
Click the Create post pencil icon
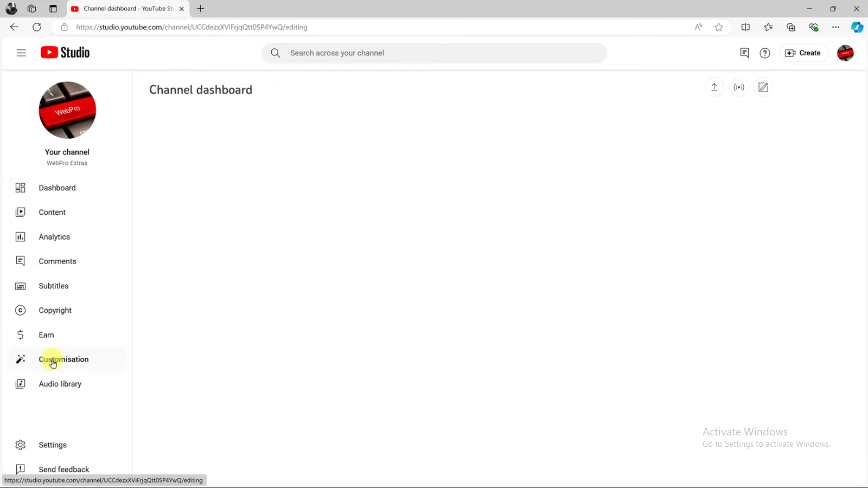click(x=763, y=87)
